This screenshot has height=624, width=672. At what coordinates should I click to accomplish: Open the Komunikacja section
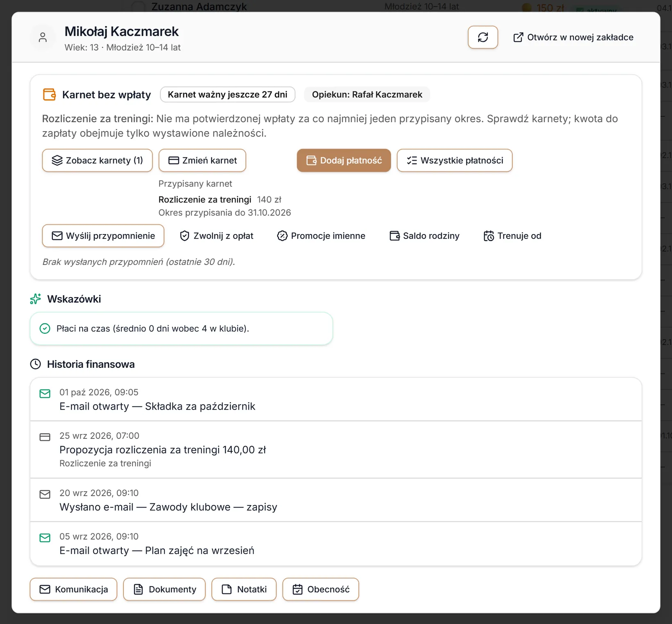(x=73, y=589)
